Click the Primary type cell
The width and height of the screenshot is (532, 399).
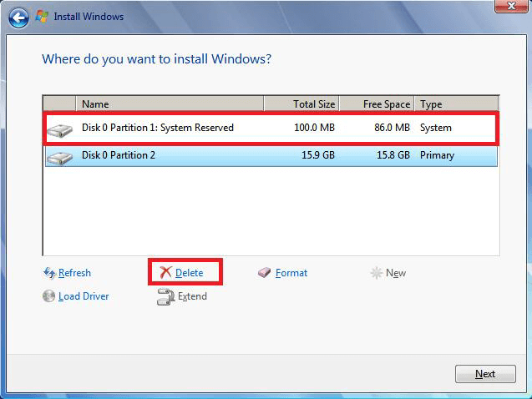437,155
